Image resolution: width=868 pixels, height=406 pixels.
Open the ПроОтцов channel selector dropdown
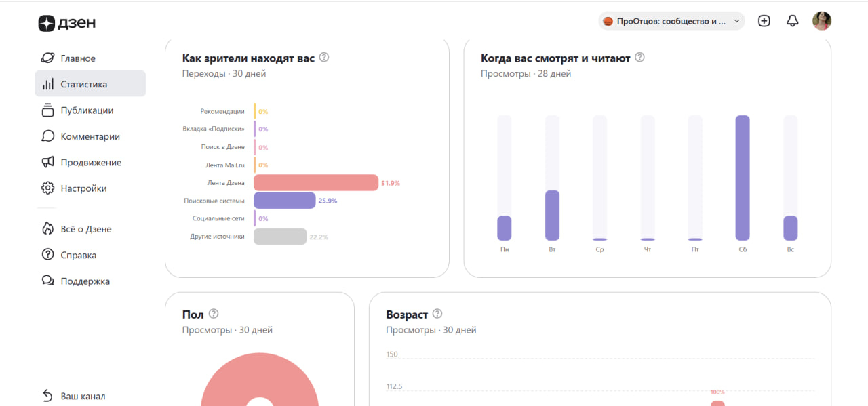[671, 21]
